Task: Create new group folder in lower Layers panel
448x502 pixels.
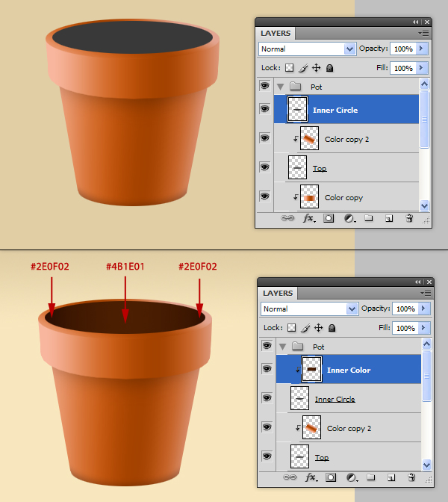Action: point(371,478)
